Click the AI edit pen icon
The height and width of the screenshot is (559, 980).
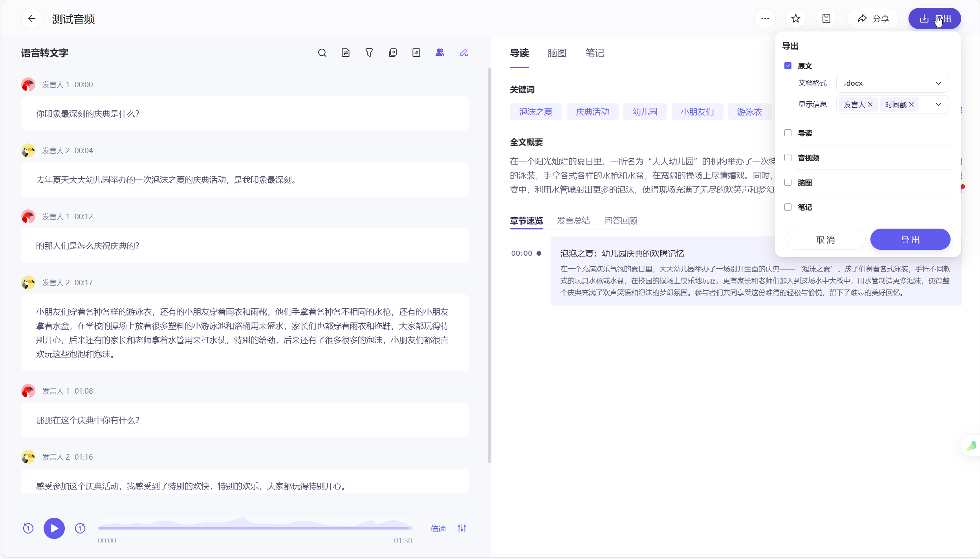click(463, 53)
